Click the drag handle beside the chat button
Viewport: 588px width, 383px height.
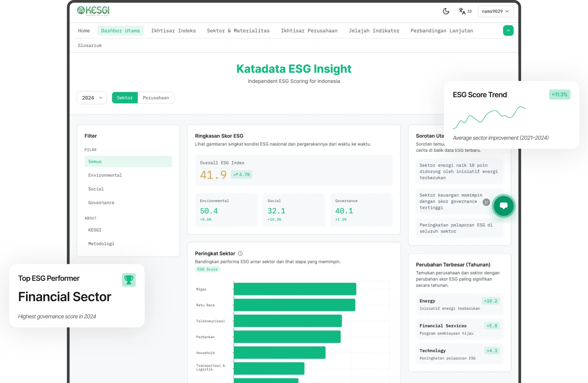(x=486, y=202)
